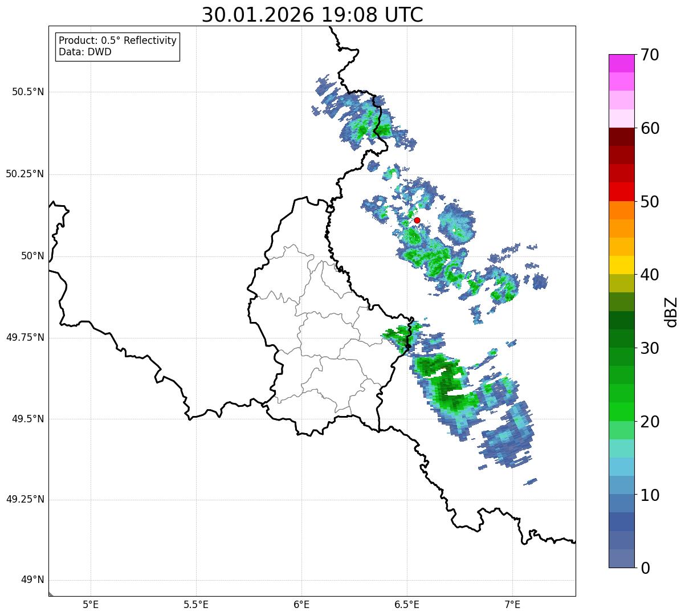Screen dimensions: 685x616
Task: Click the 49°N latitude label
Action: point(32,580)
